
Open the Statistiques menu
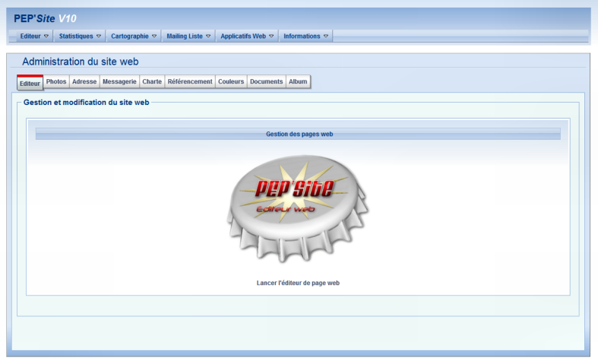[x=80, y=36]
